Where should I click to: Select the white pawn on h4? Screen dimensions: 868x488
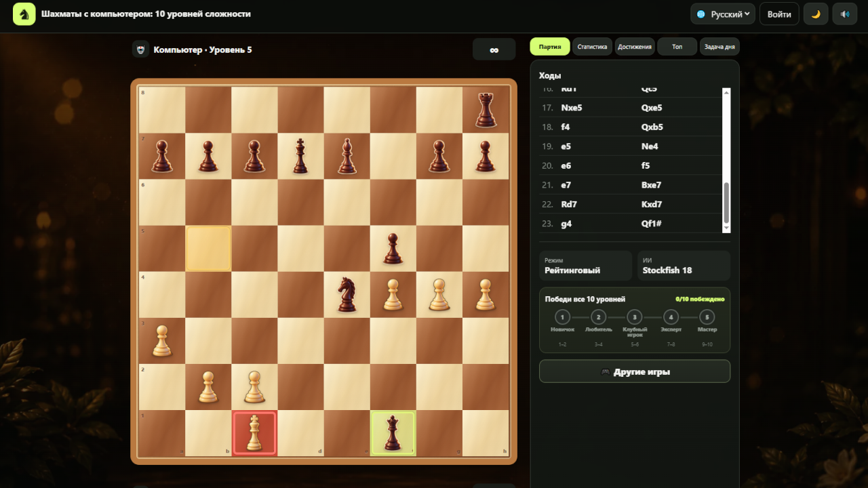pyautogui.click(x=485, y=295)
